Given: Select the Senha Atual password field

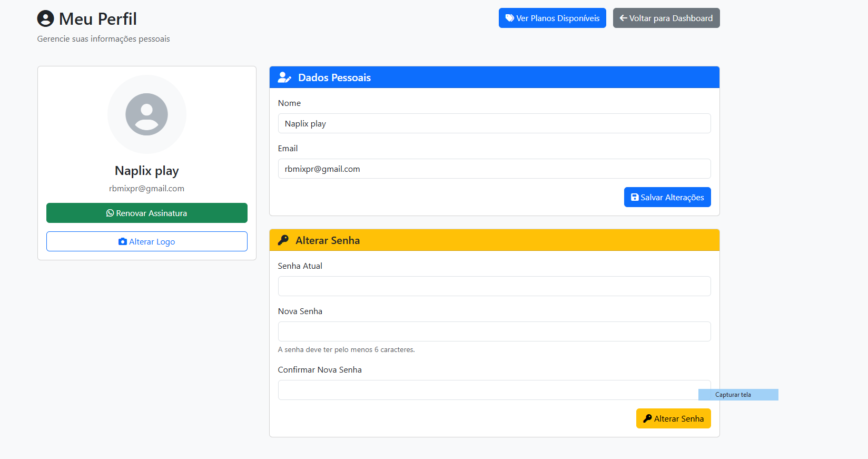Looking at the screenshot, I should tap(494, 286).
